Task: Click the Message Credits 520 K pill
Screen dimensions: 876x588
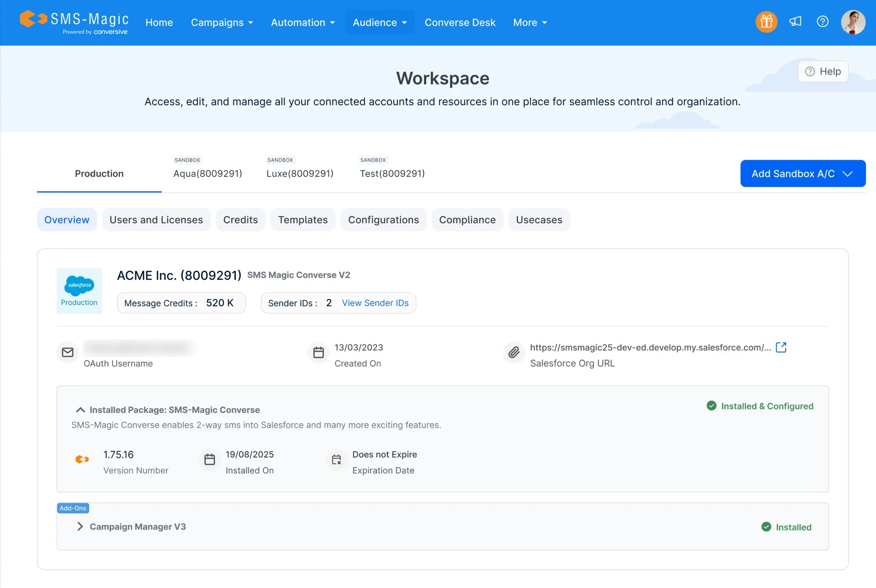Action: pyautogui.click(x=181, y=303)
